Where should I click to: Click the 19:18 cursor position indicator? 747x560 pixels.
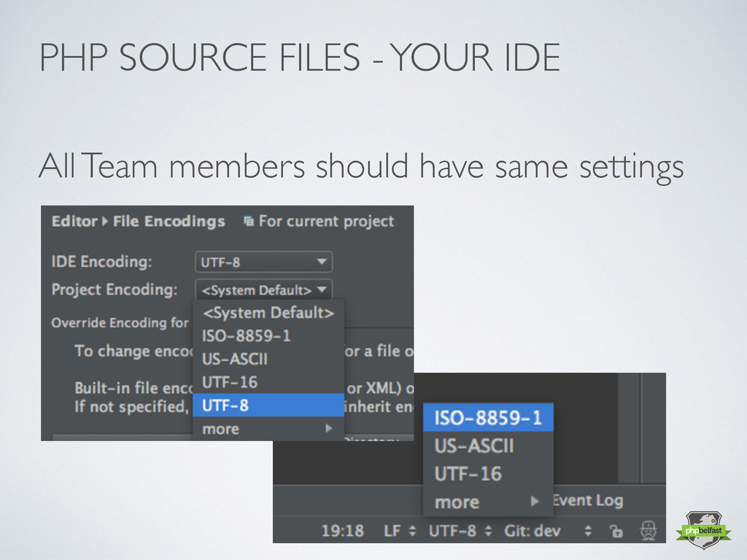click(x=343, y=531)
